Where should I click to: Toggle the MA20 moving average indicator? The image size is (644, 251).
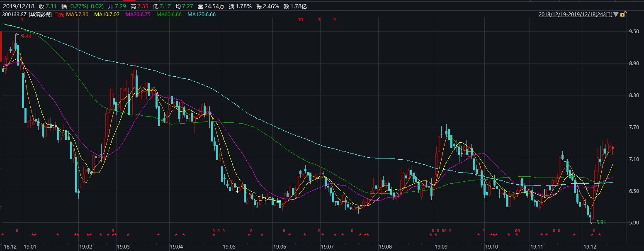139,15
